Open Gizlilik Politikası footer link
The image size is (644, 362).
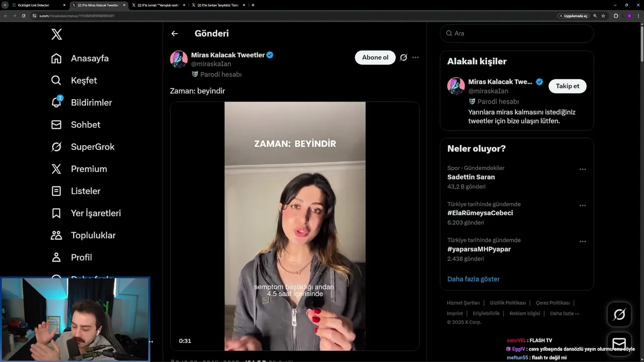click(x=508, y=303)
